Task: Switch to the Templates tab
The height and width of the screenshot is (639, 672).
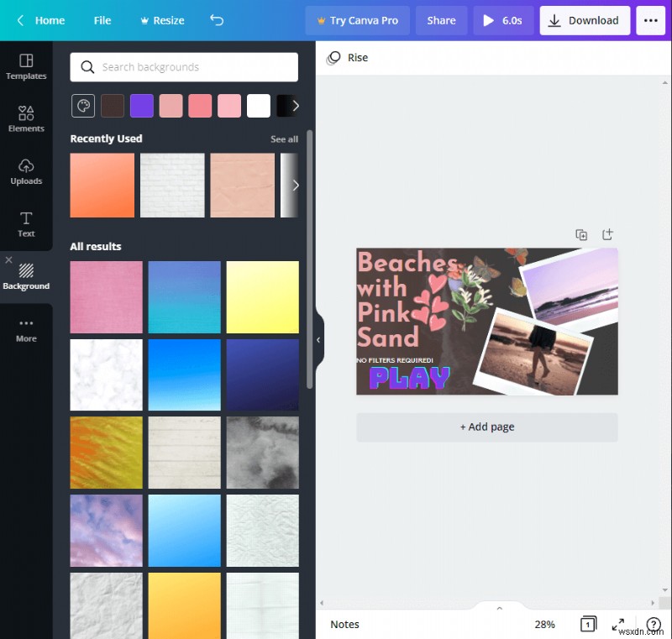Action: (26, 66)
